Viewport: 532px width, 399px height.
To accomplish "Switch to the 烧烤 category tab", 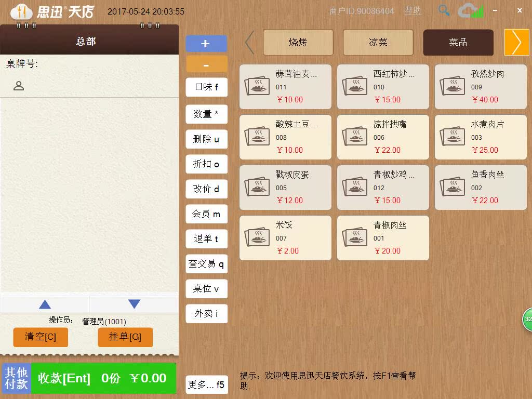I will click(298, 43).
